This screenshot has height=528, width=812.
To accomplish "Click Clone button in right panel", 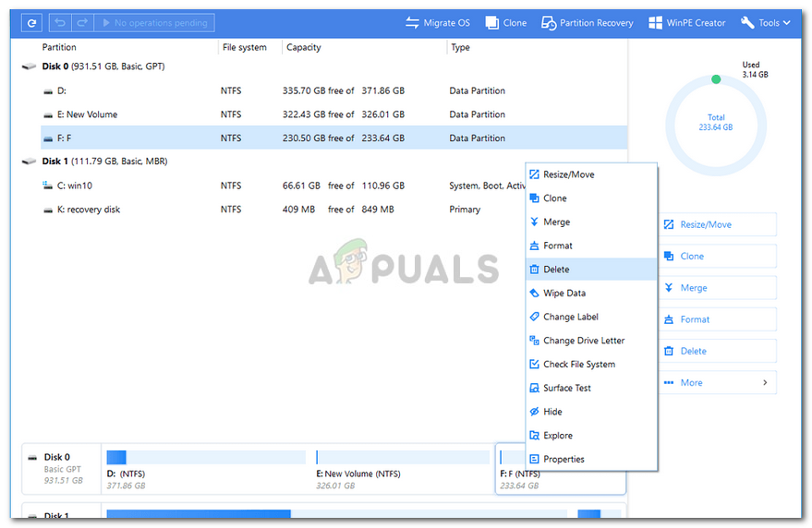I will point(718,257).
